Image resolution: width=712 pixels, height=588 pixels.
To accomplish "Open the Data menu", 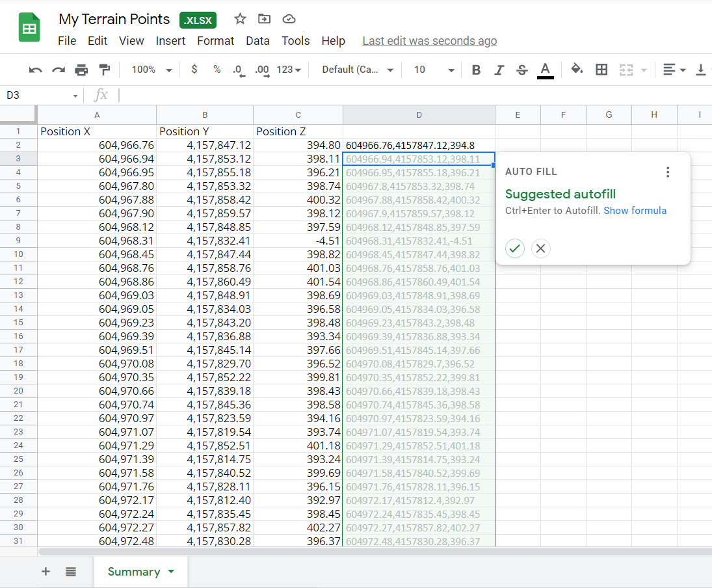I will (257, 41).
